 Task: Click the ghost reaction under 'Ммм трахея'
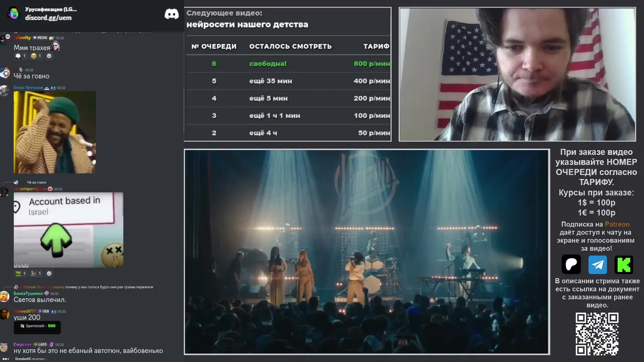(21, 56)
